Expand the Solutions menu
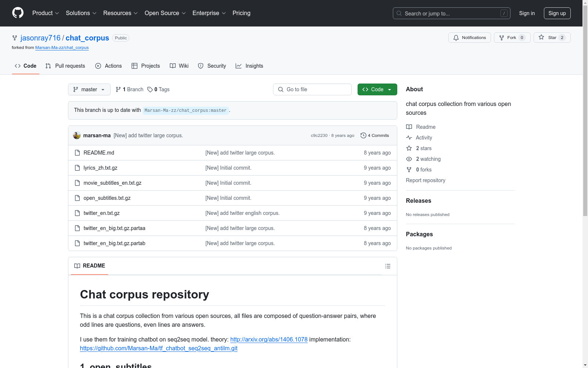The image size is (588, 368). [x=81, y=13]
